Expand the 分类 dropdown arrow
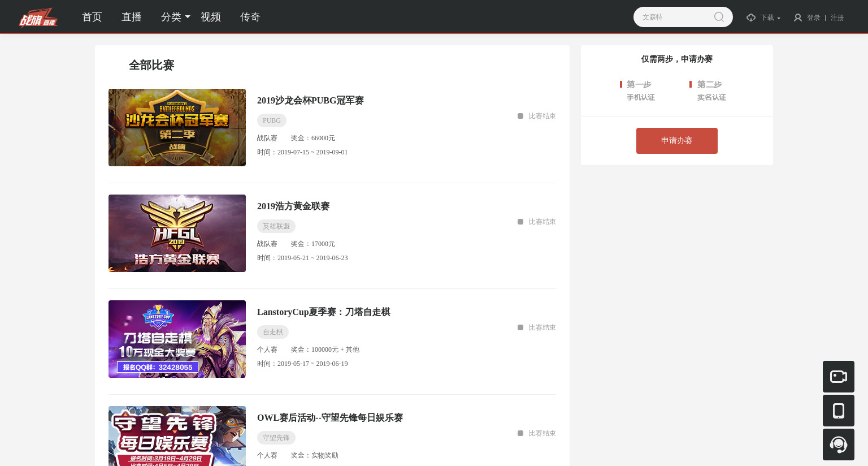 click(x=188, y=17)
